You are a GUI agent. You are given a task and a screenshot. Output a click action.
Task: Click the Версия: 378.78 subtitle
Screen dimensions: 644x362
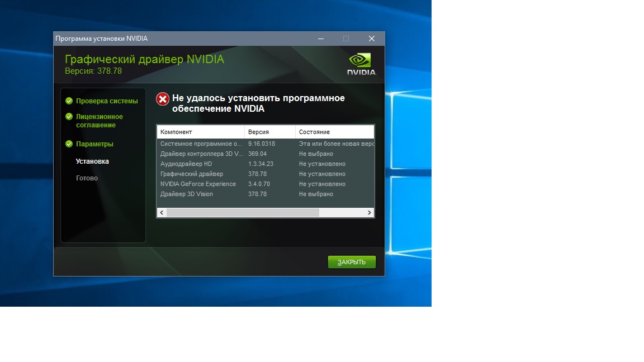pos(93,71)
